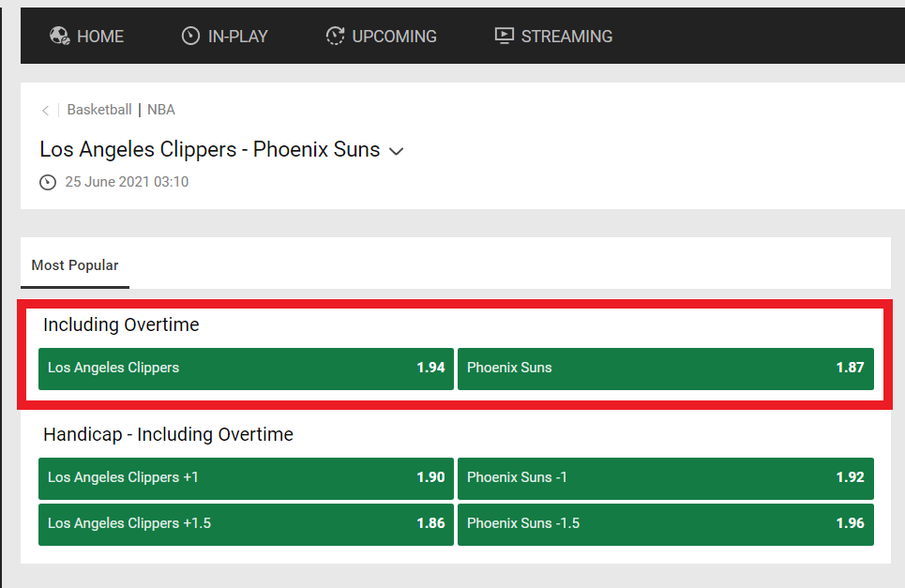Pick Los Angeles Clippers +1 at 1.90
The width and height of the screenshot is (905, 588).
[246, 477]
